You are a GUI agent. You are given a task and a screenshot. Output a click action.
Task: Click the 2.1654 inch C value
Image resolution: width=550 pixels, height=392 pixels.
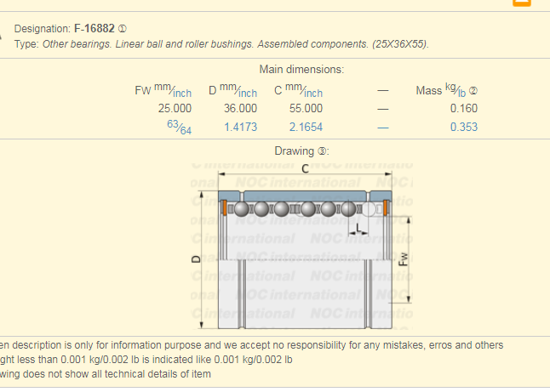[x=306, y=128]
